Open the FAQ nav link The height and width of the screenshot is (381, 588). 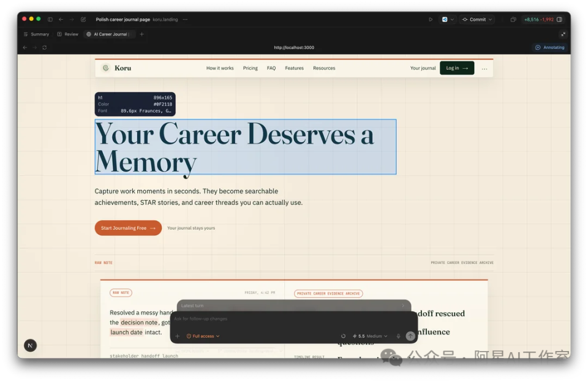click(271, 68)
